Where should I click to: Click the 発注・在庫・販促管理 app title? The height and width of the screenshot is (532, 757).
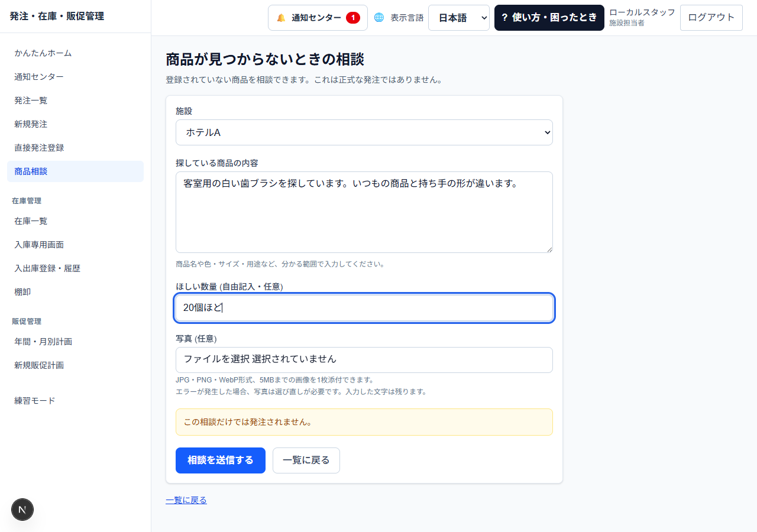tap(57, 17)
